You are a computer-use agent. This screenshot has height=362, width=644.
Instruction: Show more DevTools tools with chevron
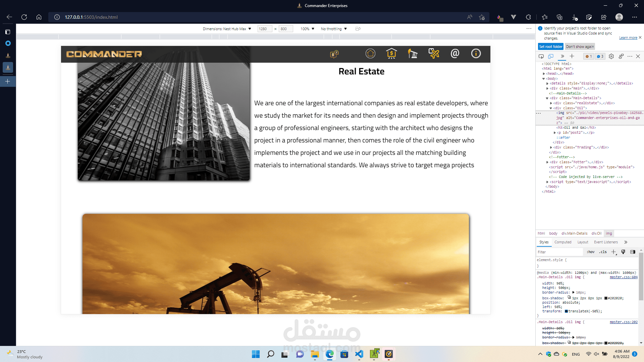pos(562,56)
